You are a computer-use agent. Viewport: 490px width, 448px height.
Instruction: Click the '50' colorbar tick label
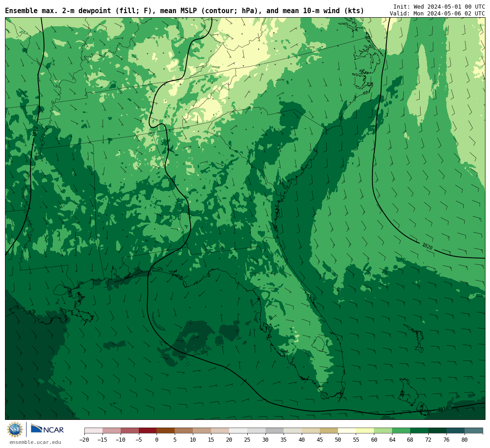pyautogui.click(x=338, y=439)
